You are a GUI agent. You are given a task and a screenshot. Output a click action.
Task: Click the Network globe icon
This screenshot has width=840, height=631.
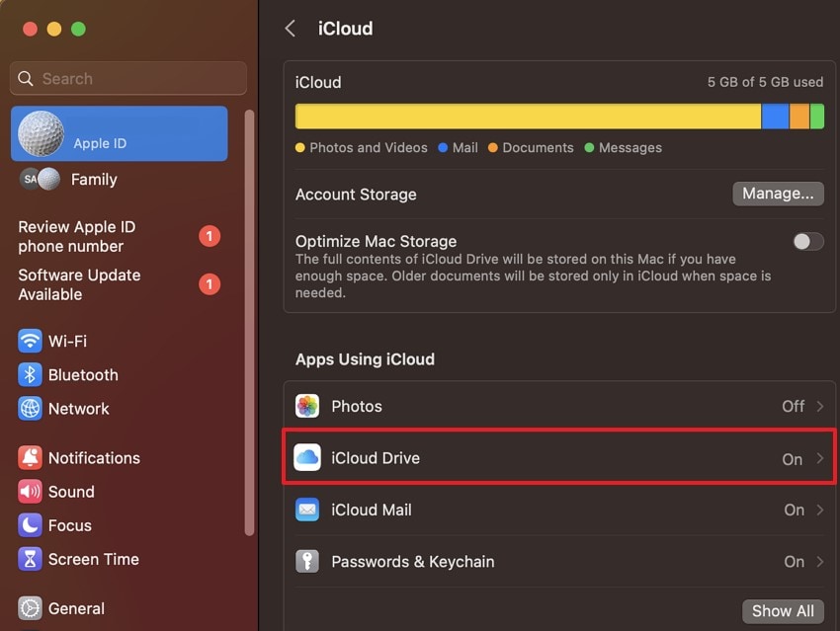coord(30,409)
